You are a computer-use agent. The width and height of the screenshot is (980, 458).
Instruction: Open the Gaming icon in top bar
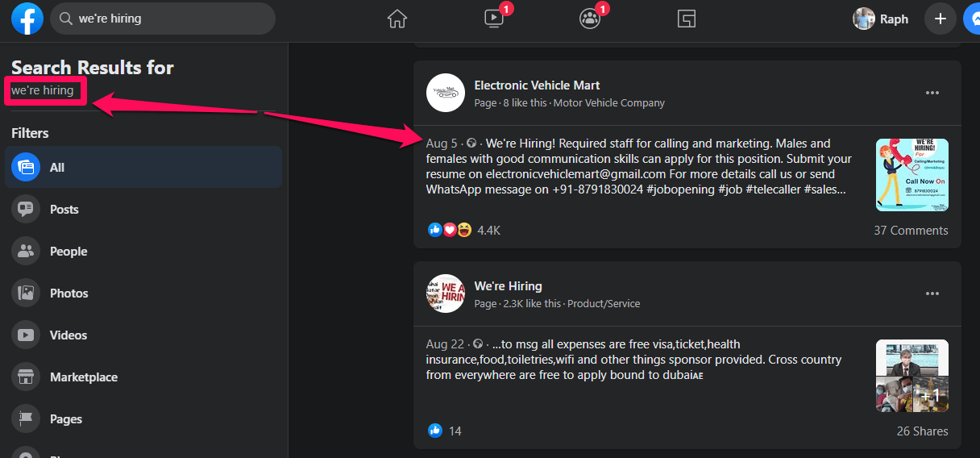(x=686, y=19)
